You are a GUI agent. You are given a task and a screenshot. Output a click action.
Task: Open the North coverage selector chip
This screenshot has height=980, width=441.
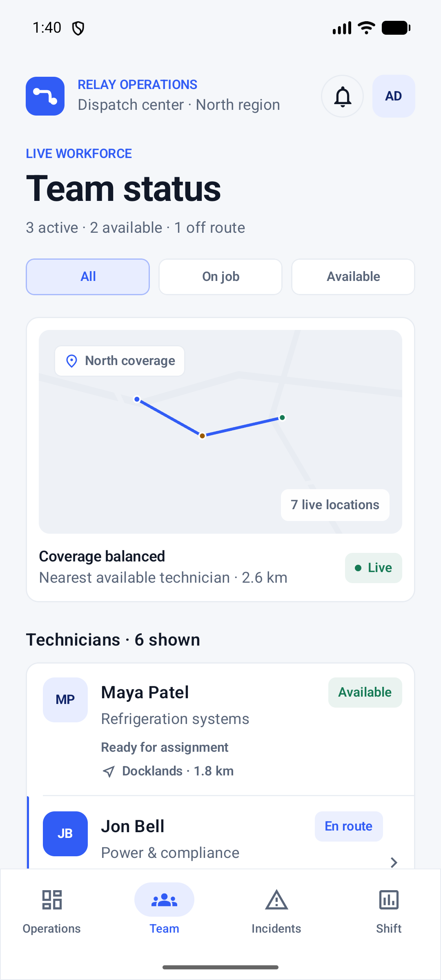(120, 361)
